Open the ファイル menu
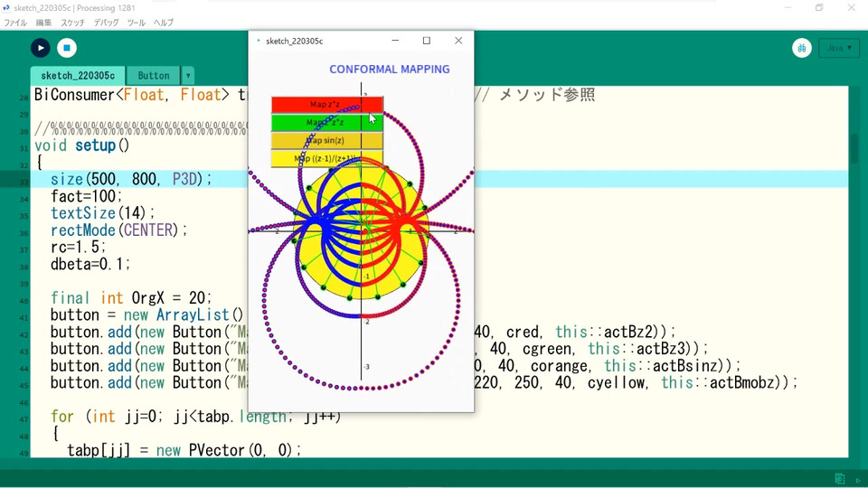Screen dimensions: 868x488 pyautogui.click(x=15, y=23)
